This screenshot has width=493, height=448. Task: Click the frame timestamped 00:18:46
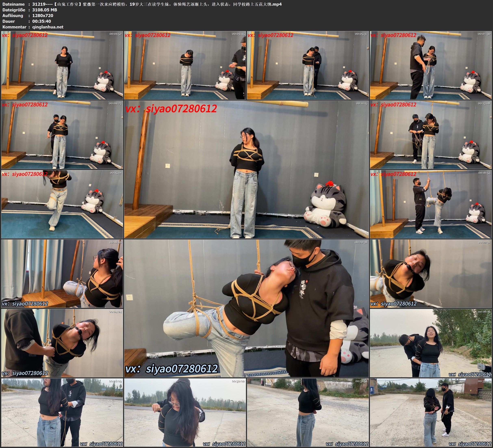pyautogui.click(x=62, y=274)
